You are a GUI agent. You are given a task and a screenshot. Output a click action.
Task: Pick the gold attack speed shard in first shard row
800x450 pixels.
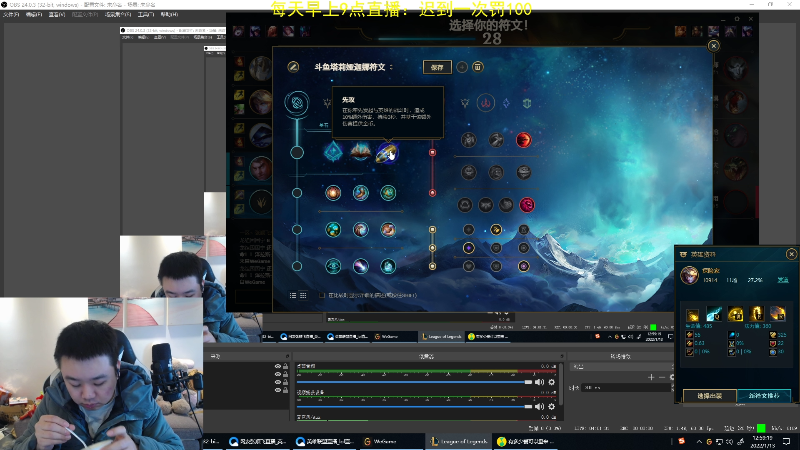tap(496, 230)
